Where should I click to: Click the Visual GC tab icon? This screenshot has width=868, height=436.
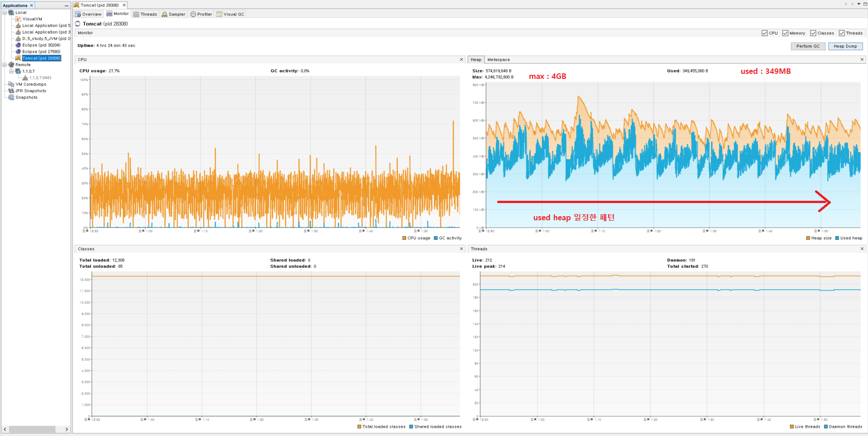pos(219,14)
